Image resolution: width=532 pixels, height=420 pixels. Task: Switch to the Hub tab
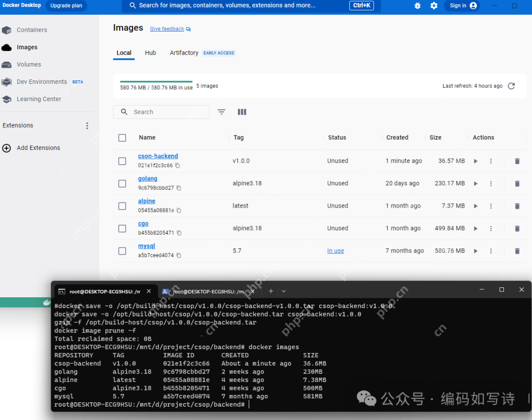click(150, 53)
